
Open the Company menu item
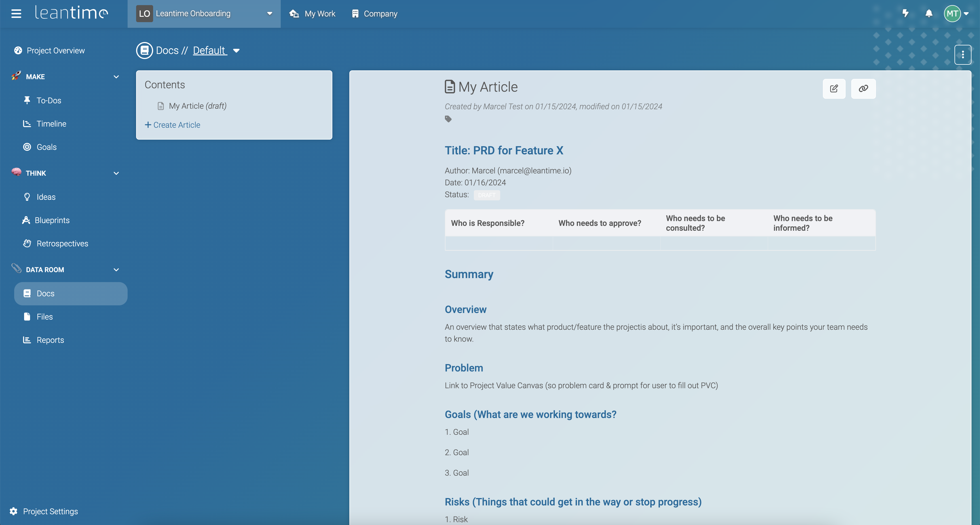374,14
